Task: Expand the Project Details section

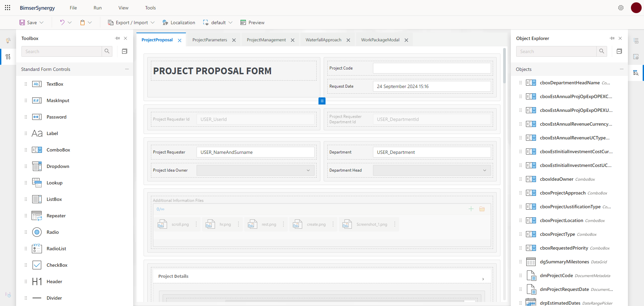Action: coord(483,279)
